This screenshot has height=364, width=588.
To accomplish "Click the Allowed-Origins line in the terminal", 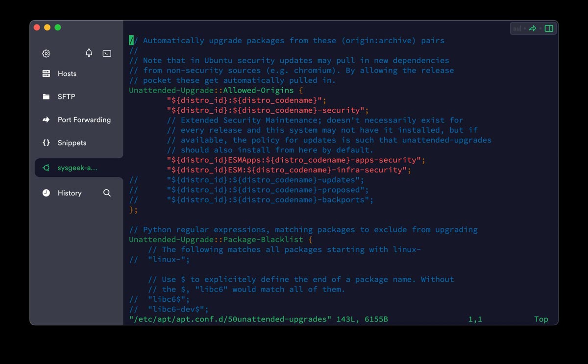I will (216, 90).
